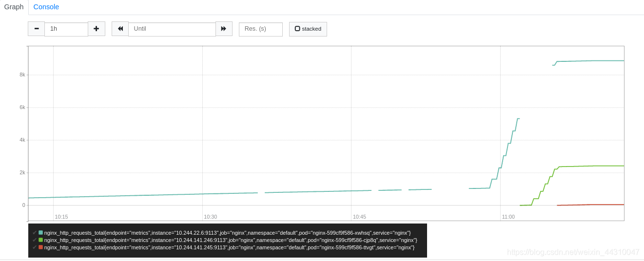Select legend entry for pod nginx-599cf9f586-cjp8q
The height and width of the screenshot is (261, 644).
click(x=231, y=240)
